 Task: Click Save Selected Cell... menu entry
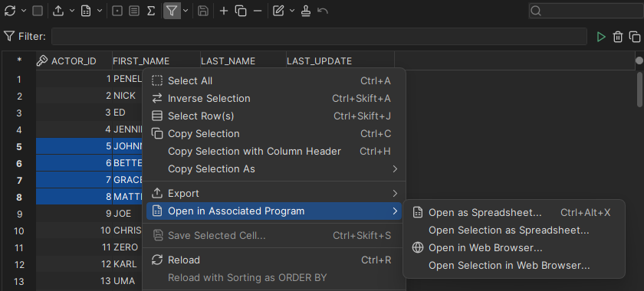pos(274,236)
